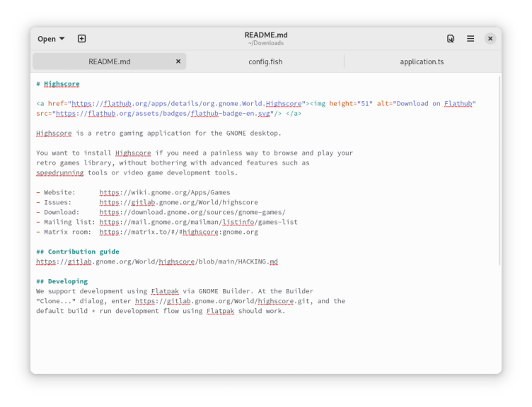Click the wiki.gnome.org Website URL

pos(164,192)
